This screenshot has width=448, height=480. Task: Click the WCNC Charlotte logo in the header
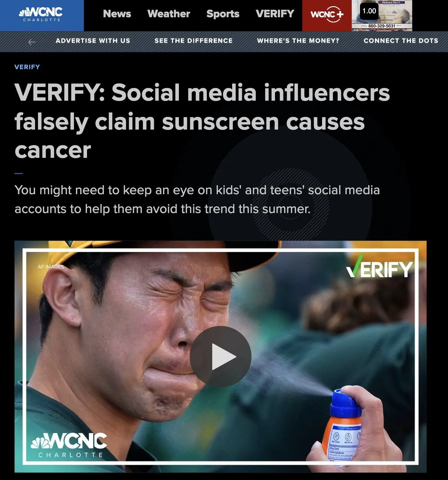pyautogui.click(x=41, y=15)
